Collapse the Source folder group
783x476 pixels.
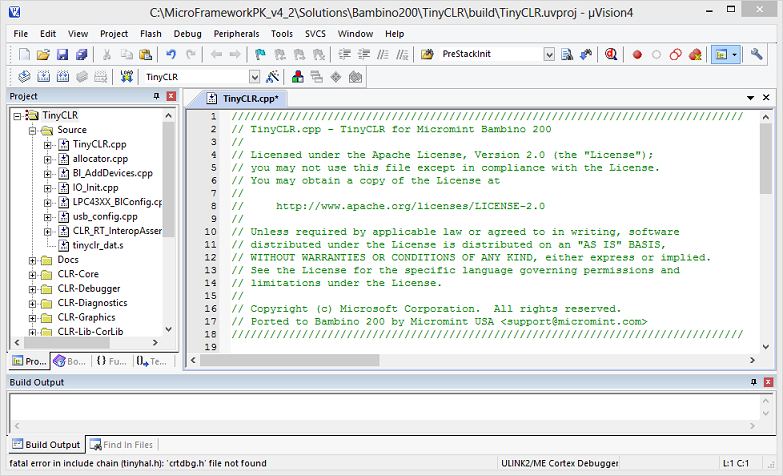[32, 131]
